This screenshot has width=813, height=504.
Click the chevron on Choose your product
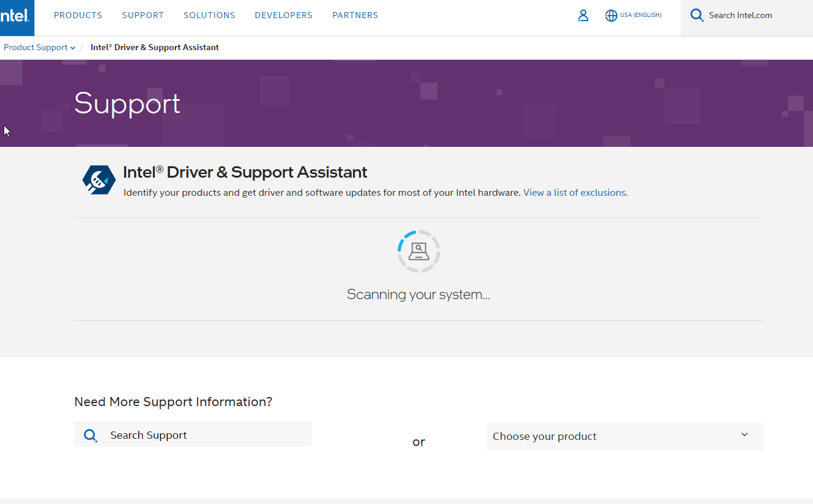743,434
